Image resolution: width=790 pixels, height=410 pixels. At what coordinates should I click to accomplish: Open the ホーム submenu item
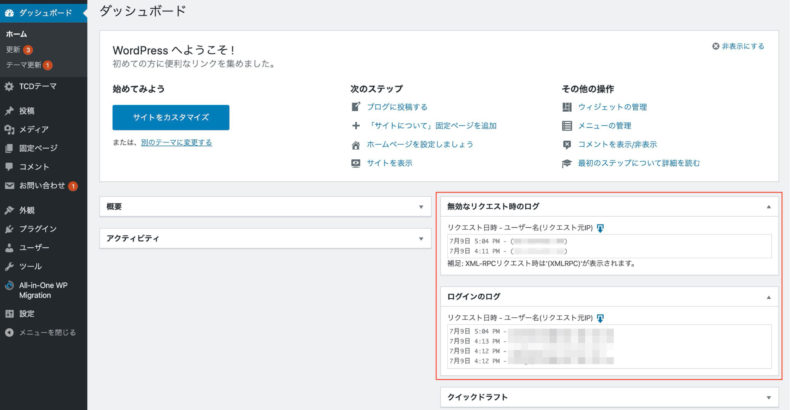pyautogui.click(x=17, y=34)
